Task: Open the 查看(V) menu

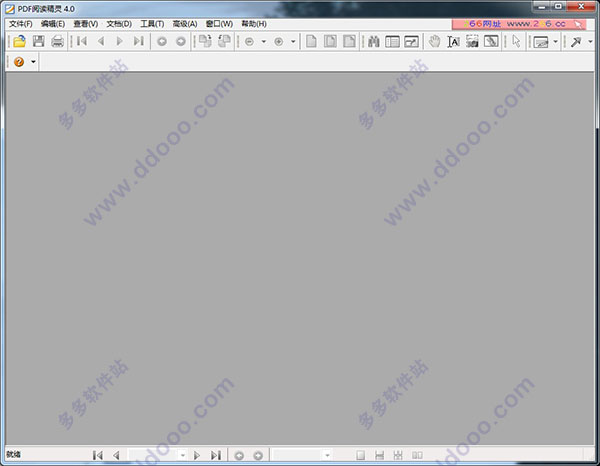Action: 86,24
